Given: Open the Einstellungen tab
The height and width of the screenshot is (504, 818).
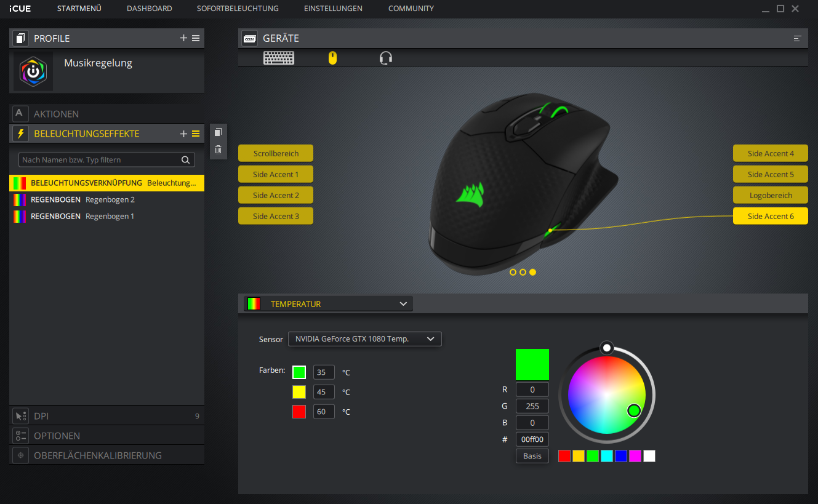Looking at the screenshot, I should point(333,9).
